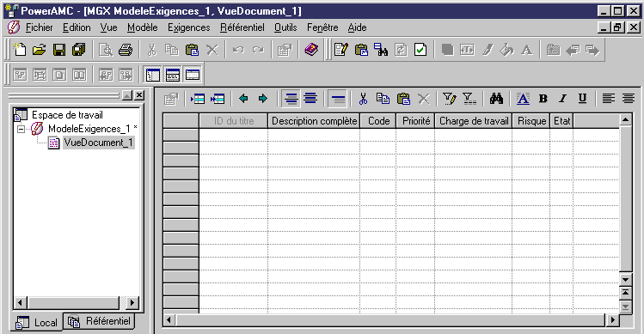Click the Code column header

click(x=378, y=121)
